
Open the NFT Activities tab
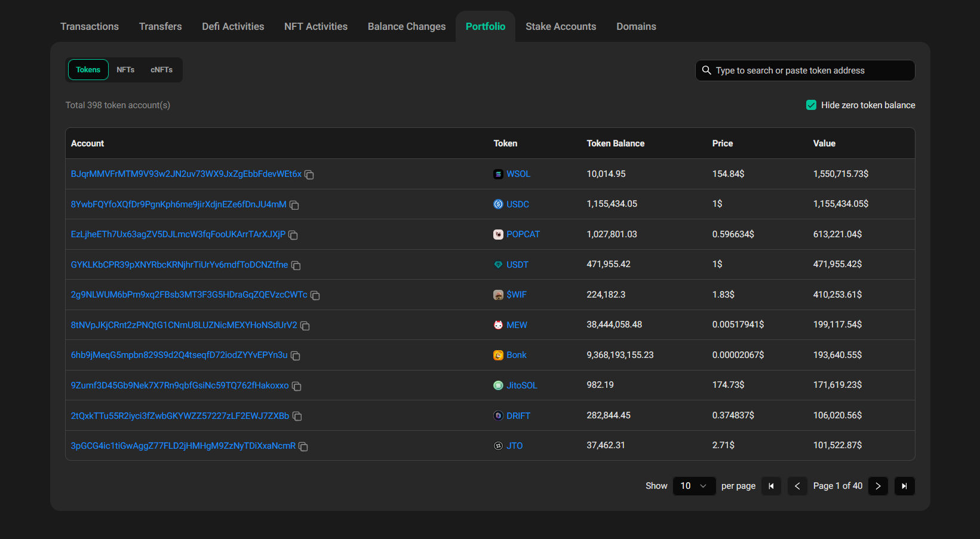click(316, 26)
